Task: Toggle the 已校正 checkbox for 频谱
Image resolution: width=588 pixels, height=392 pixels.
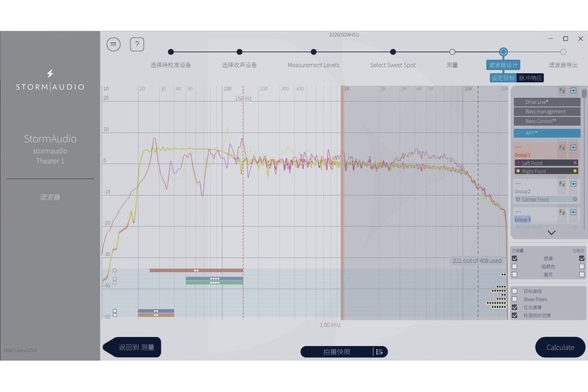Action: [x=582, y=258]
